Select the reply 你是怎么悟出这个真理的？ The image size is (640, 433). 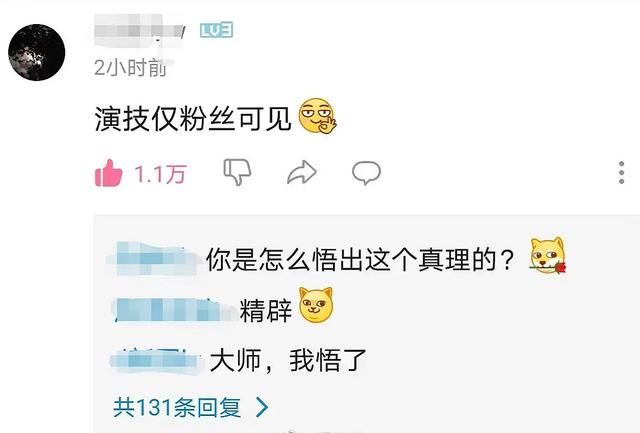(x=360, y=260)
